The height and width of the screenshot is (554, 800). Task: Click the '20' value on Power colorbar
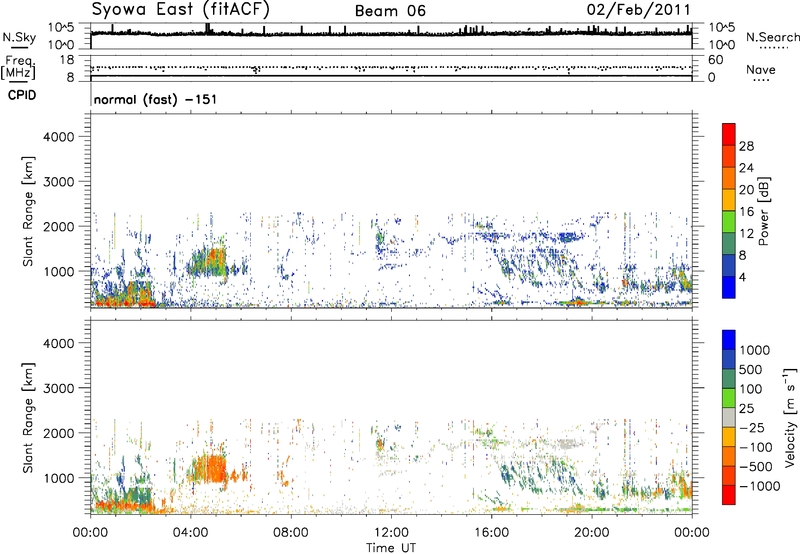746,190
